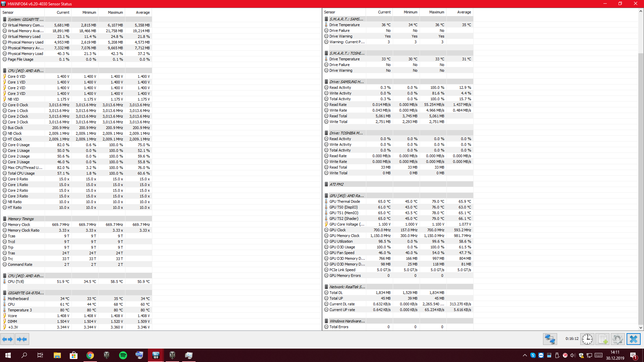Click the right panel Average column header

click(464, 12)
